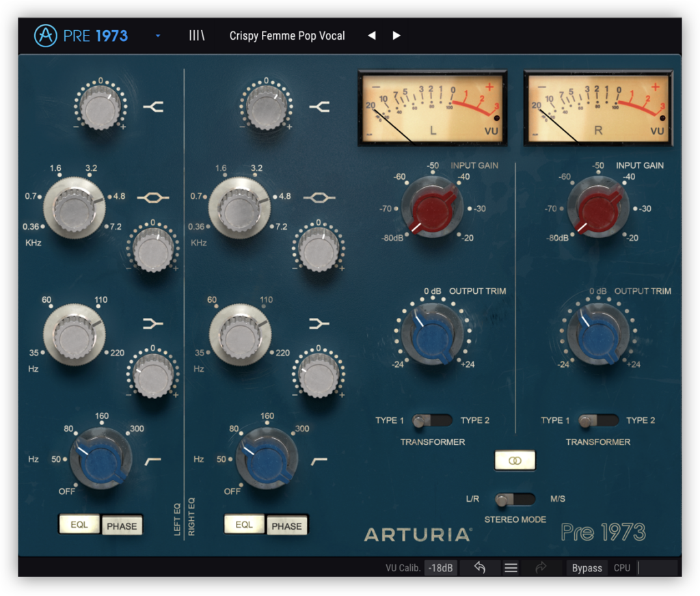The width and height of the screenshot is (700, 596).
Task: Click left EQ mid frequency KHz knob
Action: pos(74,208)
